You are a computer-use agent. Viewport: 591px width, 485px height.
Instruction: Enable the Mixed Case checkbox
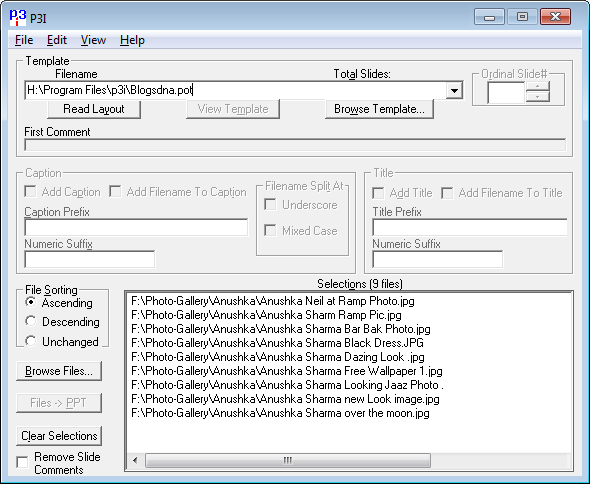pos(270,230)
